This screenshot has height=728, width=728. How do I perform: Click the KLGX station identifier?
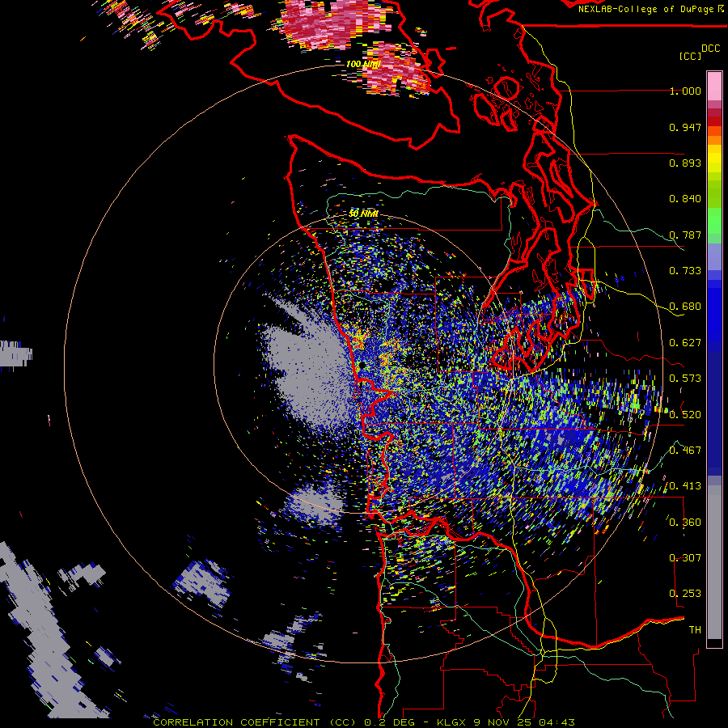pyautogui.click(x=453, y=722)
